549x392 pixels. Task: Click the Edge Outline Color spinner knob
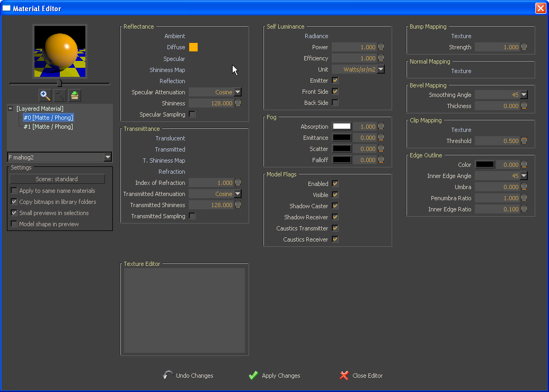click(x=524, y=165)
